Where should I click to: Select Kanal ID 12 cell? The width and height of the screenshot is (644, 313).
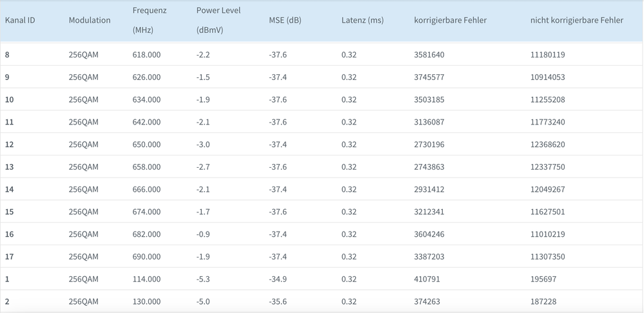[x=10, y=145]
